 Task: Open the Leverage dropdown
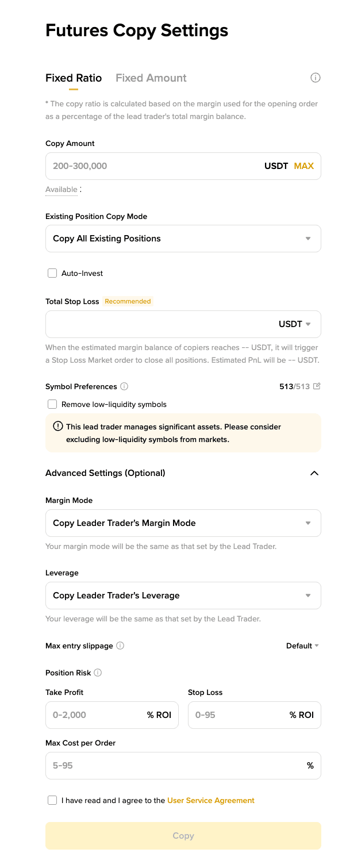(x=183, y=596)
